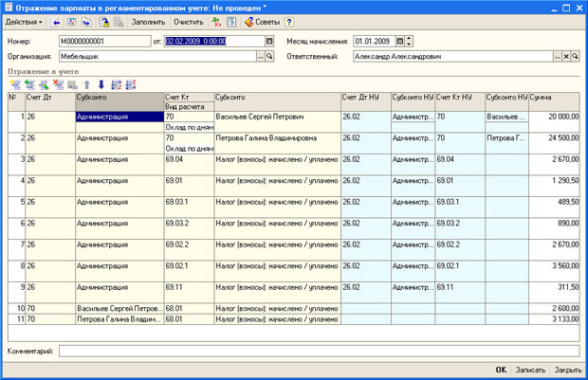588x380 pixels.
Task: Open help with the question mark icon
Action: click(x=288, y=23)
